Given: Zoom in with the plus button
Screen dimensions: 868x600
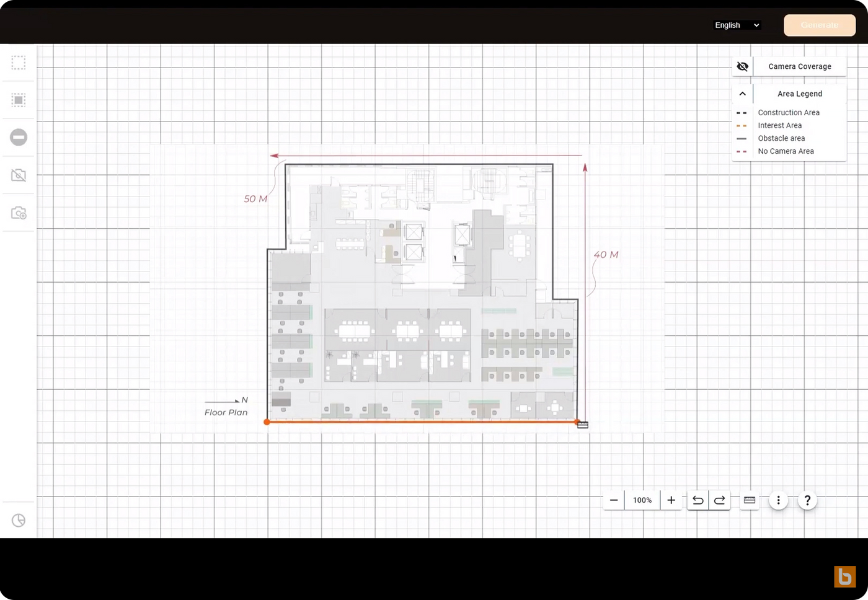Looking at the screenshot, I should click(671, 500).
